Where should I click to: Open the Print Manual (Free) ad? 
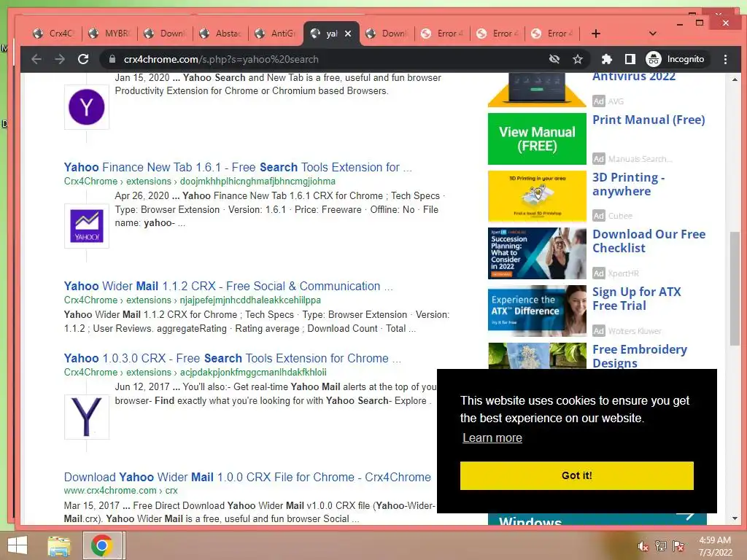pos(649,120)
